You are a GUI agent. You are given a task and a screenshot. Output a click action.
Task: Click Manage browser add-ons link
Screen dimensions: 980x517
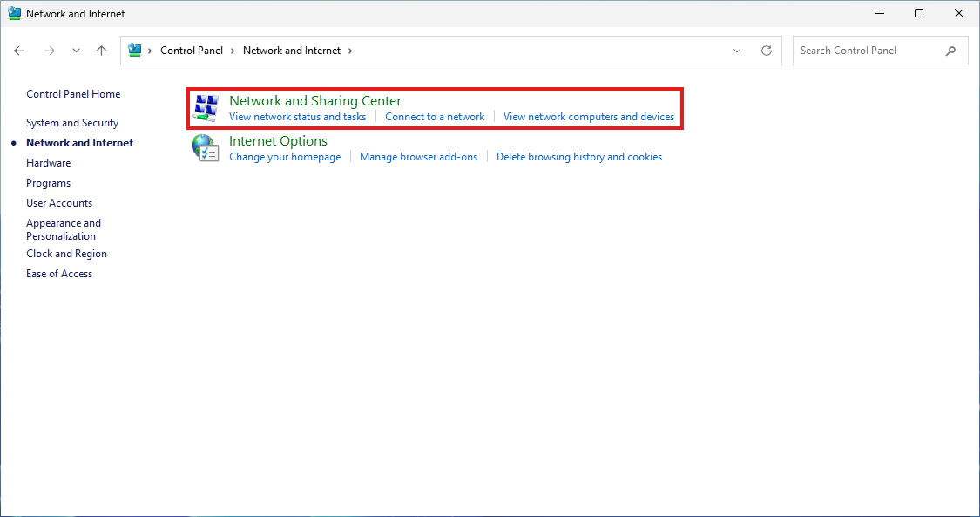pos(418,157)
